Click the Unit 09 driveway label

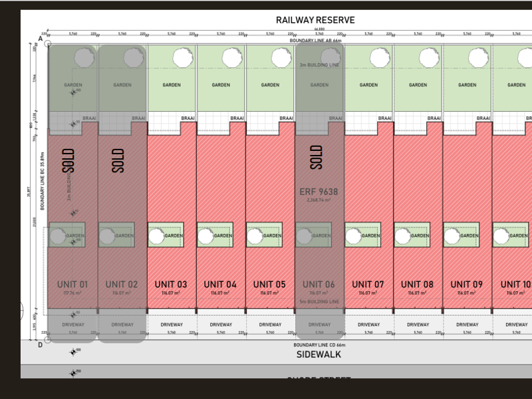467,325
